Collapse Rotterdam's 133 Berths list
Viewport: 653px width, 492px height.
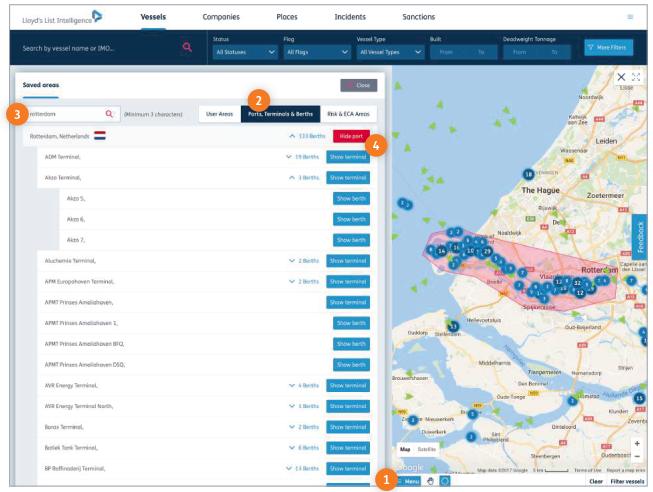[x=307, y=136]
